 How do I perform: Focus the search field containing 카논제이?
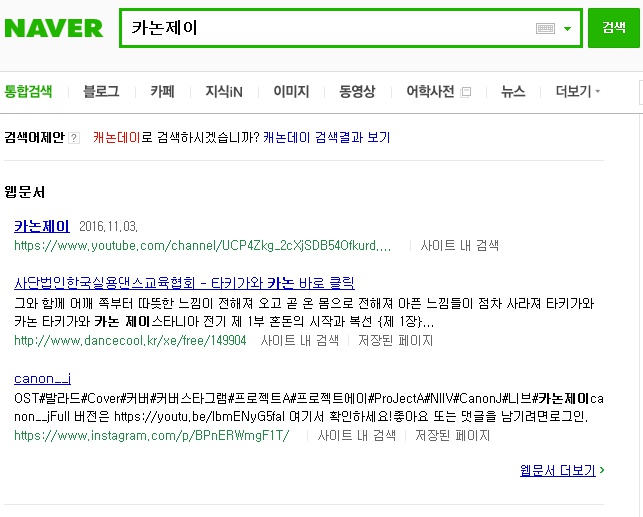[351, 28]
